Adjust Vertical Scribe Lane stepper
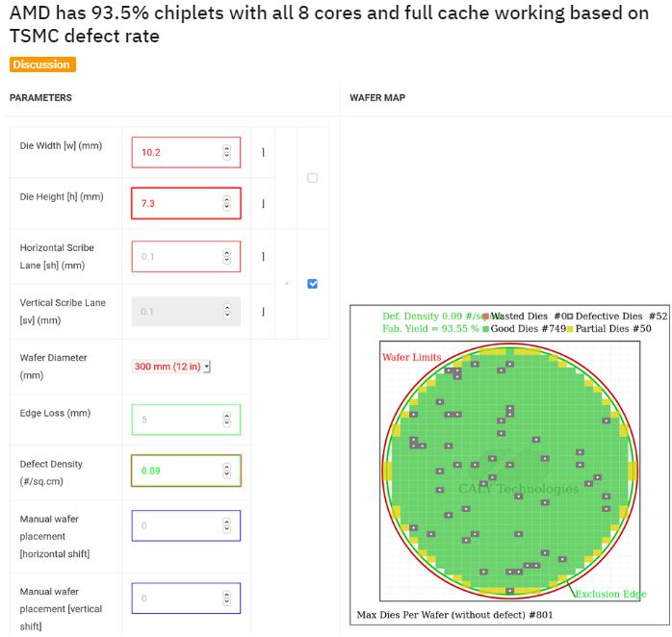672x637 pixels. pyautogui.click(x=227, y=312)
